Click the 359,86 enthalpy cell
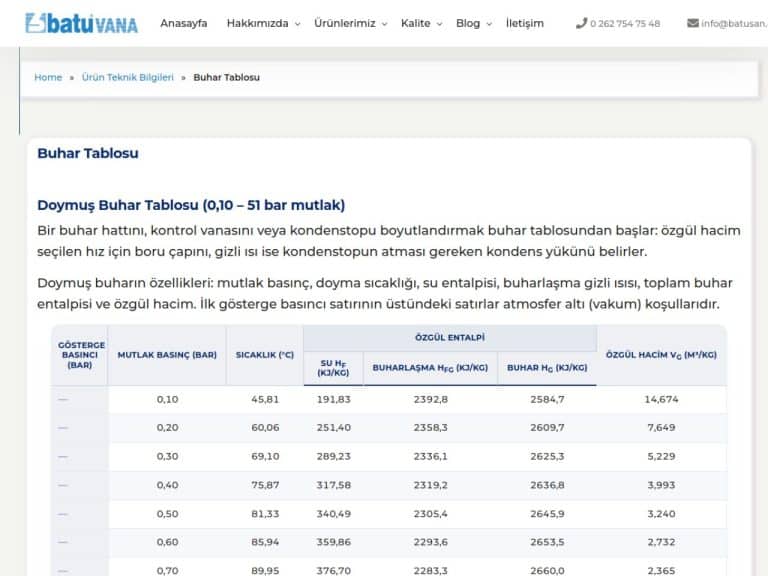768x576 pixels. pos(334,542)
